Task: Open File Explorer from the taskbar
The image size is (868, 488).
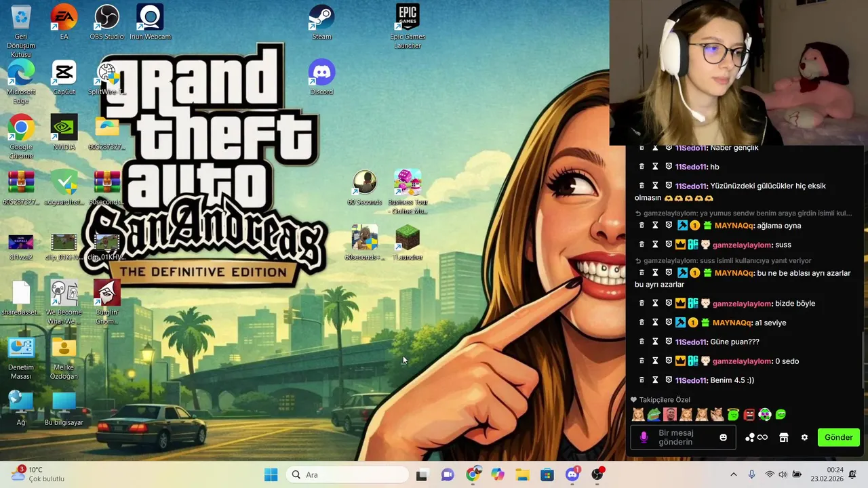Action: click(x=522, y=474)
